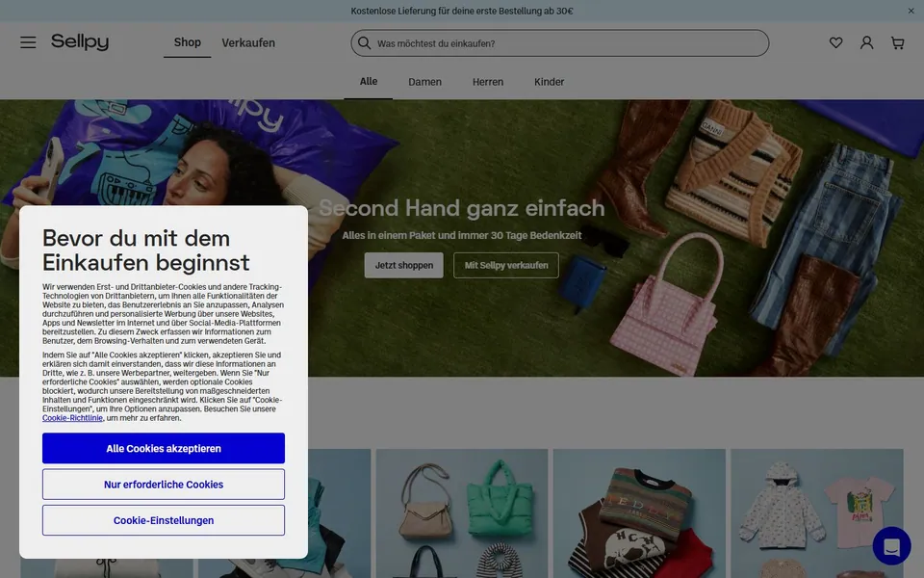Select the Shop tab
The image size is (924, 578).
(x=188, y=42)
